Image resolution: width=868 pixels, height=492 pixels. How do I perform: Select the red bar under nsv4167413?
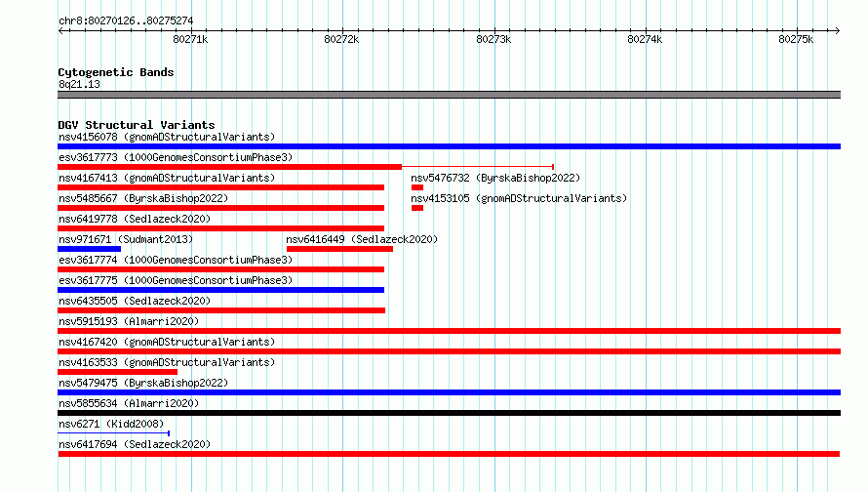click(220, 187)
